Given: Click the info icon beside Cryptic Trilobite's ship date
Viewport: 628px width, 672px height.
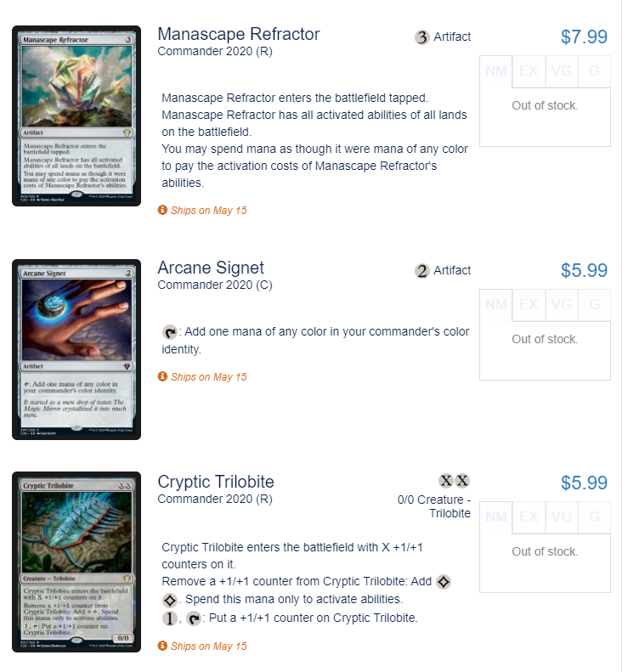Looking at the screenshot, I should click(162, 646).
